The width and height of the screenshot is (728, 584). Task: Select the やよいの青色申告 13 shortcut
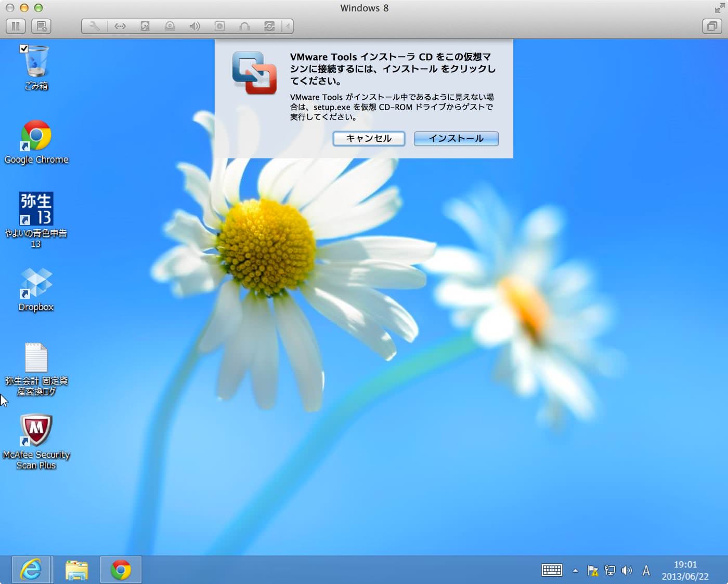(36, 220)
